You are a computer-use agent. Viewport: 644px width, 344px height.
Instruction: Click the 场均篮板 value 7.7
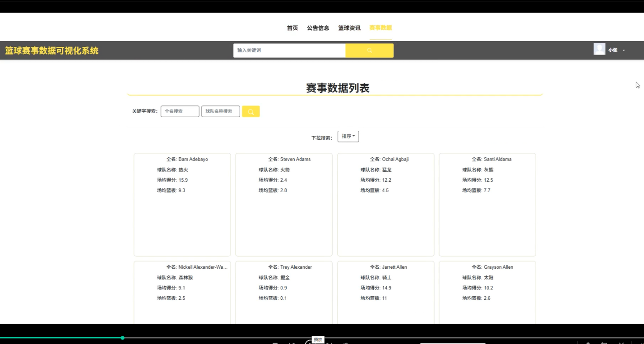pos(487,191)
